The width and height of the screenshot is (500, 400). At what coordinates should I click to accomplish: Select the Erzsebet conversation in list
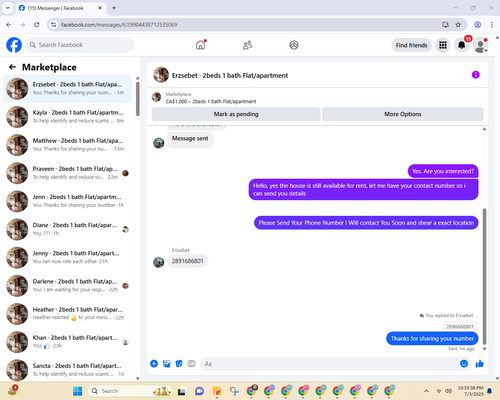pos(68,89)
